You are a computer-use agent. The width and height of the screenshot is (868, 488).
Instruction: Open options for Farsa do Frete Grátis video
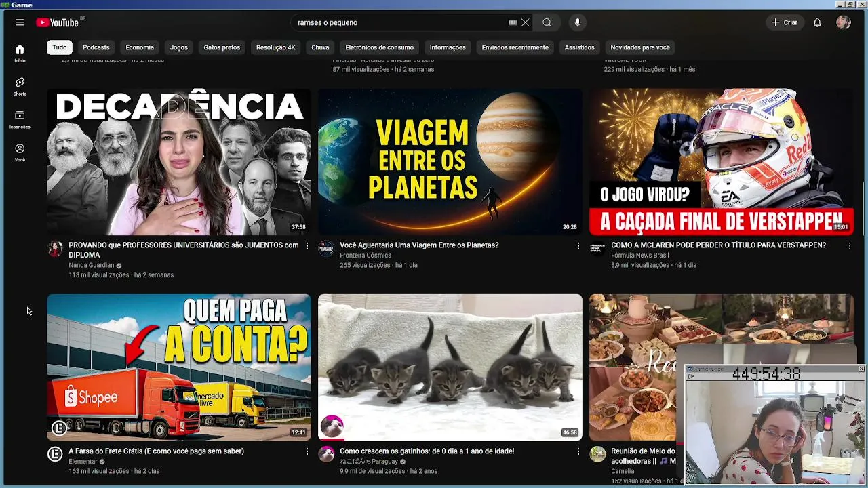[x=307, y=451]
